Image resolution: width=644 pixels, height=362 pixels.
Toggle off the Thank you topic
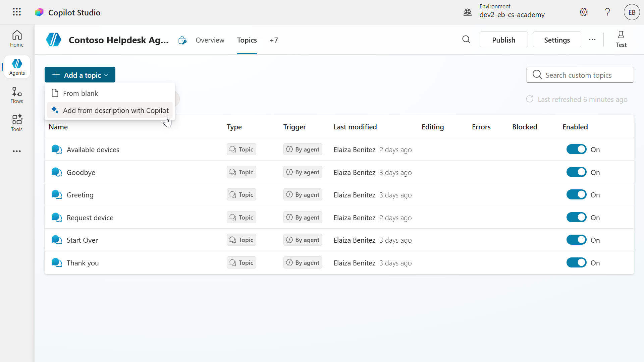pos(576,263)
